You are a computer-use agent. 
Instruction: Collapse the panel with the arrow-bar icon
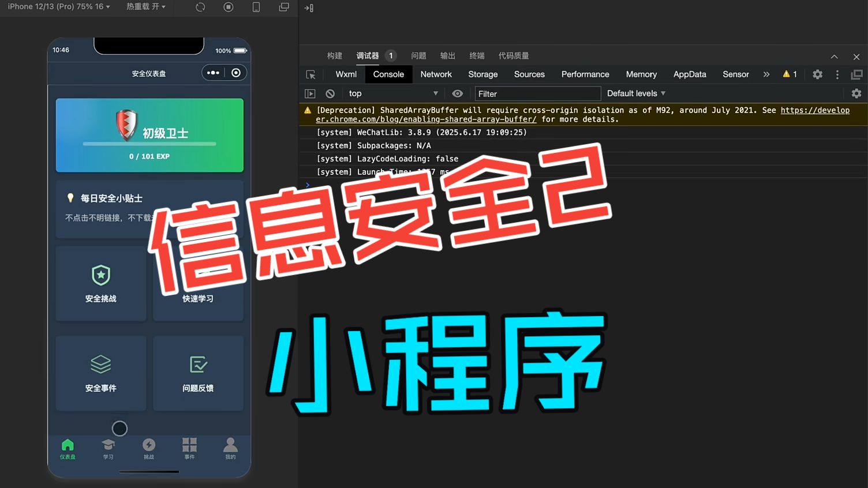tap(309, 8)
